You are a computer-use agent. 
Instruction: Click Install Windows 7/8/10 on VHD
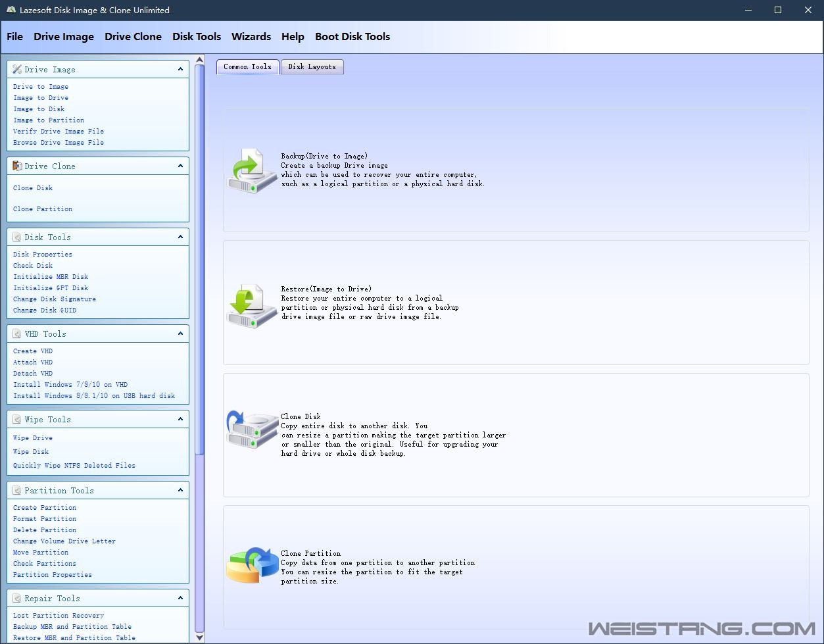70,385
